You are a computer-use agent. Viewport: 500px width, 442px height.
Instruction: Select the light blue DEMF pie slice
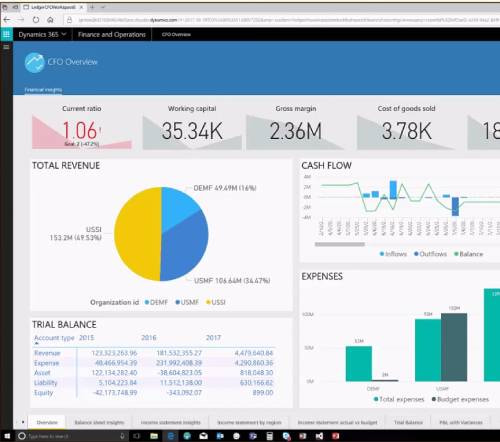point(178,207)
